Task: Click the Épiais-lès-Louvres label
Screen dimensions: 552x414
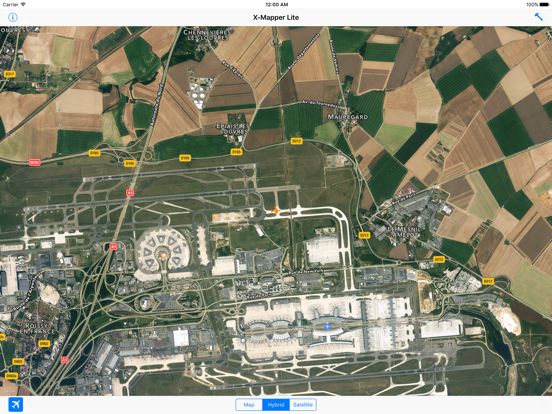Action: [233, 128]
